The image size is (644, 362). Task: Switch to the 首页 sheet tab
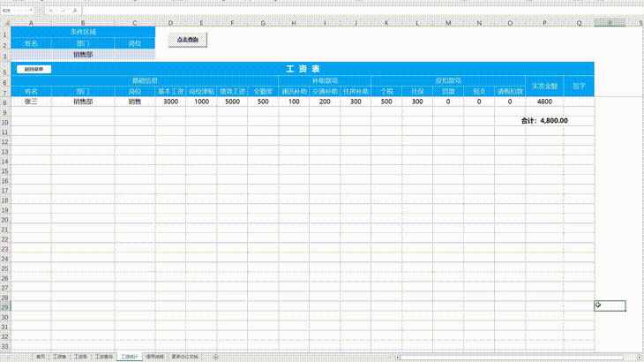(x=41, y=357)
